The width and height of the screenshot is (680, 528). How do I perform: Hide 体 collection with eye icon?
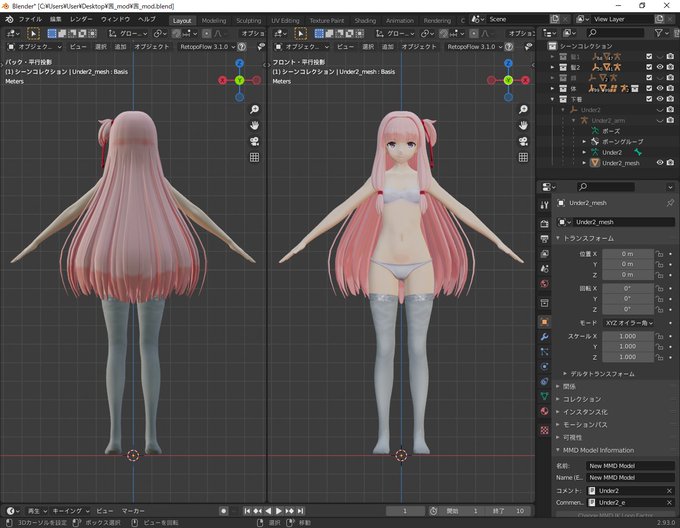[x=660, y=88]
